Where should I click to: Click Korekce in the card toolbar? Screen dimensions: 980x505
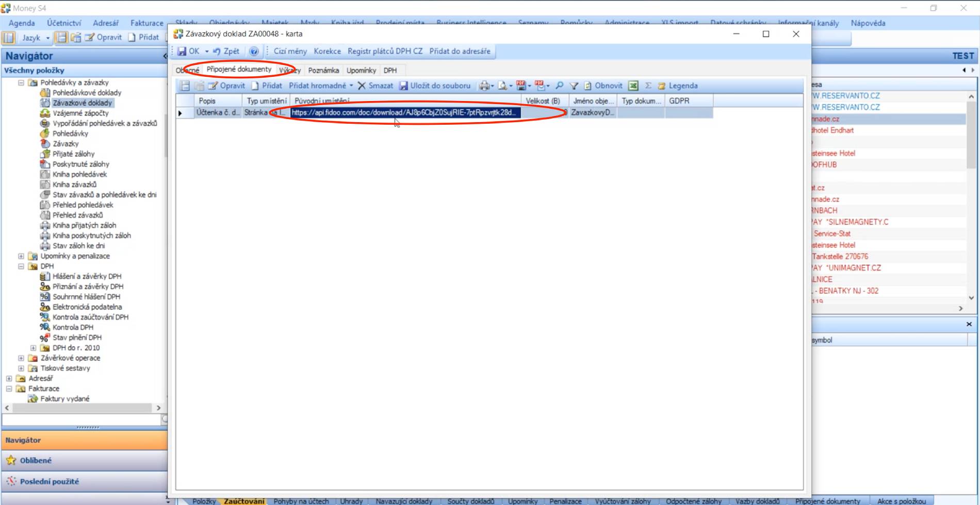point(327,51)
